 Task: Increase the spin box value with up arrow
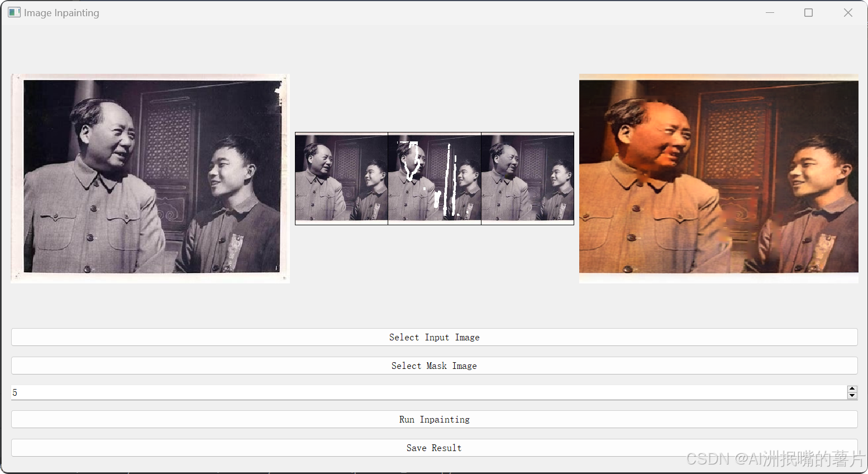(x=852, y=389)
